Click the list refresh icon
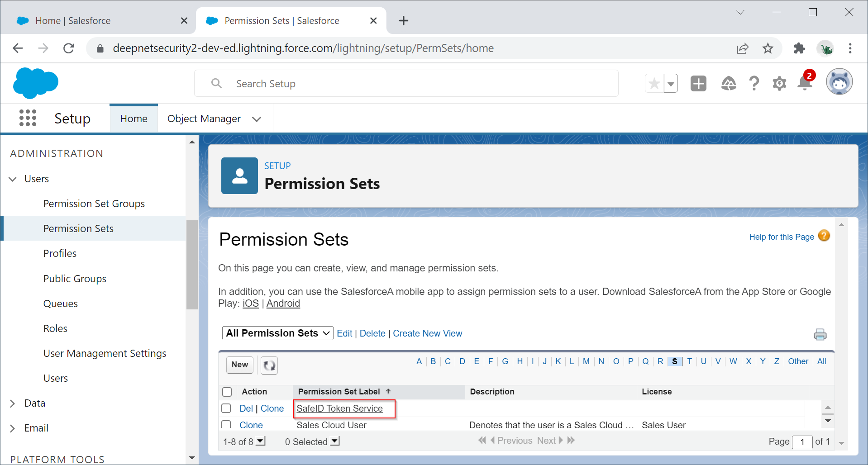 click(x=269, y=365)
